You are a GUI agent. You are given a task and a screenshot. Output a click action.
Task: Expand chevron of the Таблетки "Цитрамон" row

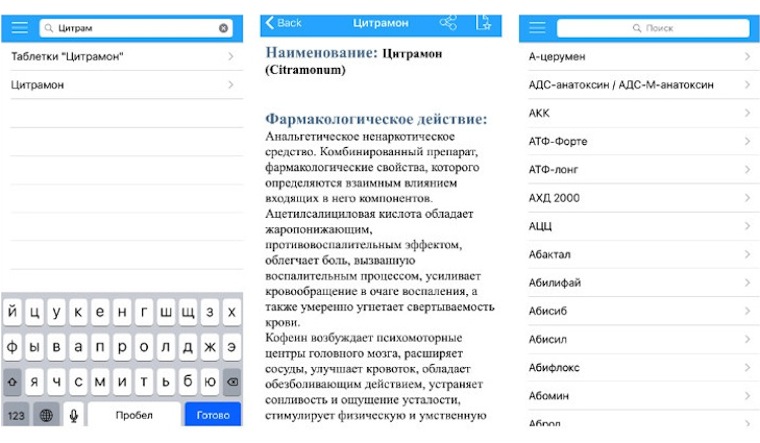click(x=231, y=57)
